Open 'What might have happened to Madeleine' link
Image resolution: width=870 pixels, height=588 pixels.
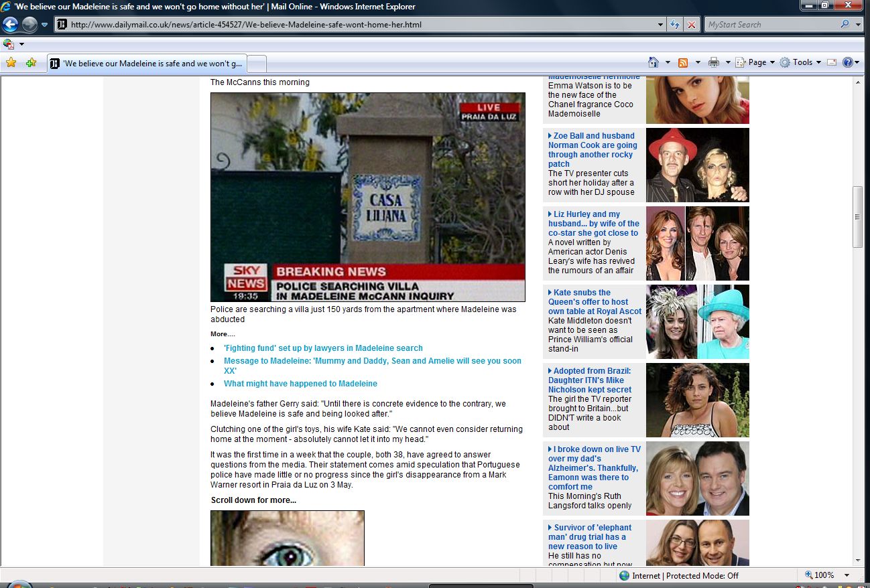300,384
